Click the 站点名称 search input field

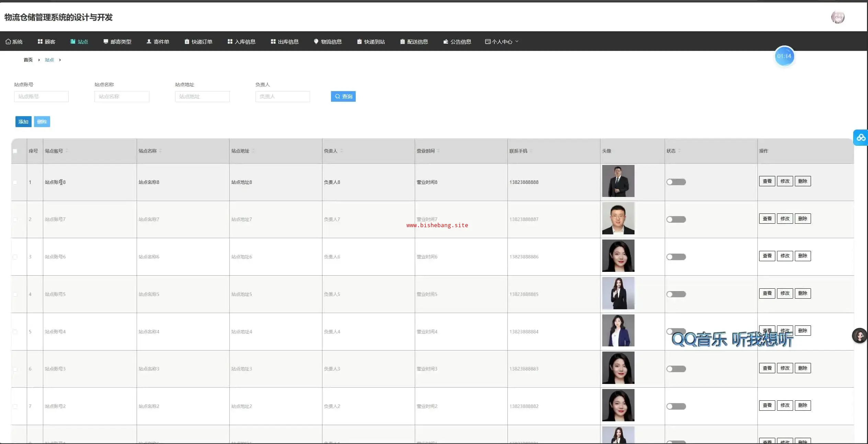click(x=122, y=97)
